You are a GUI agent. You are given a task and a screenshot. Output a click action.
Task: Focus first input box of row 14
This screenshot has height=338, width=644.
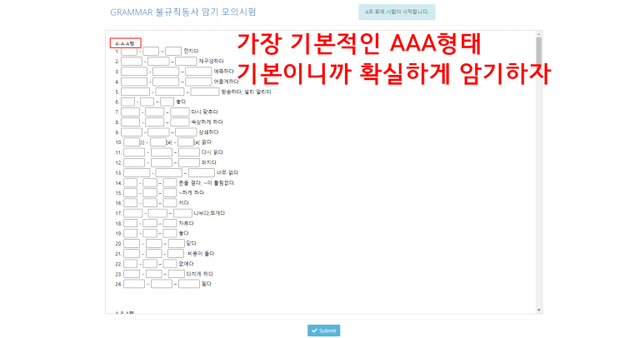coord(130,182)
